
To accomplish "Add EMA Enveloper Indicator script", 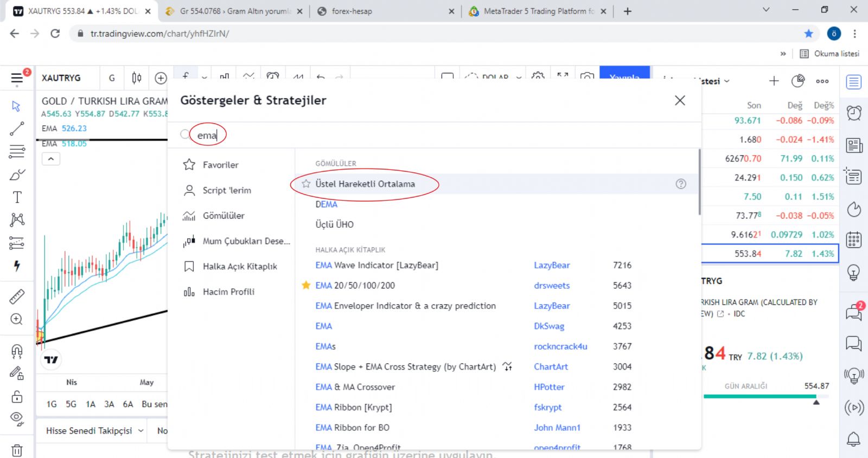I will pyautogui.click(x=405, y=306).
